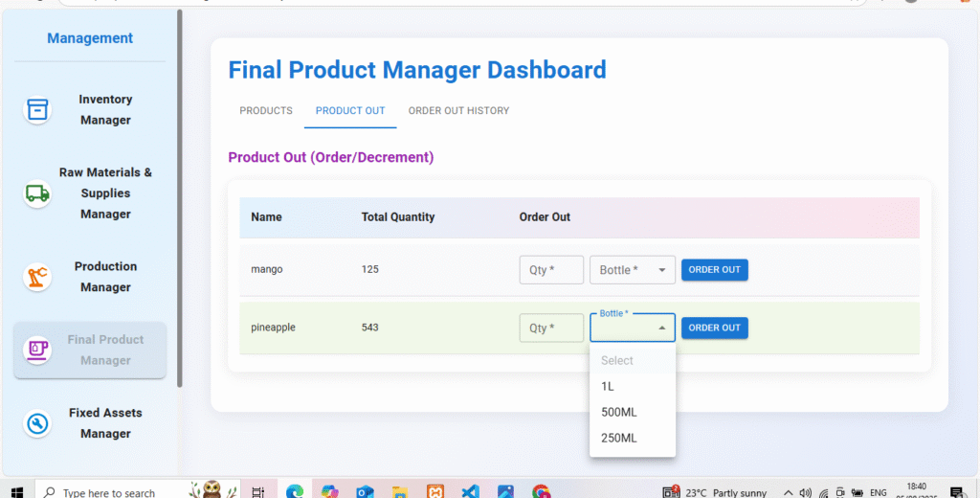Select the 500ML bottle option
The image size is (980, 498).
tap(618, 412)
